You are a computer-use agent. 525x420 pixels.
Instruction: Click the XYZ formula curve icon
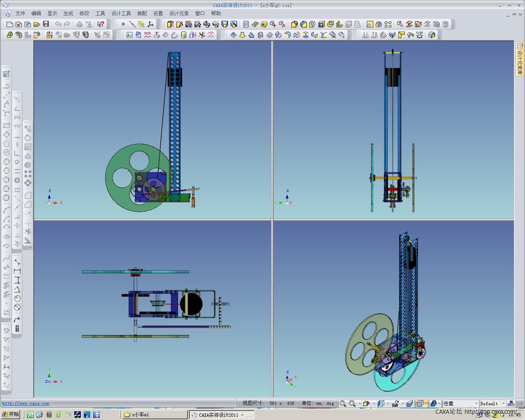pyautogui.click(x=148, y=35)
